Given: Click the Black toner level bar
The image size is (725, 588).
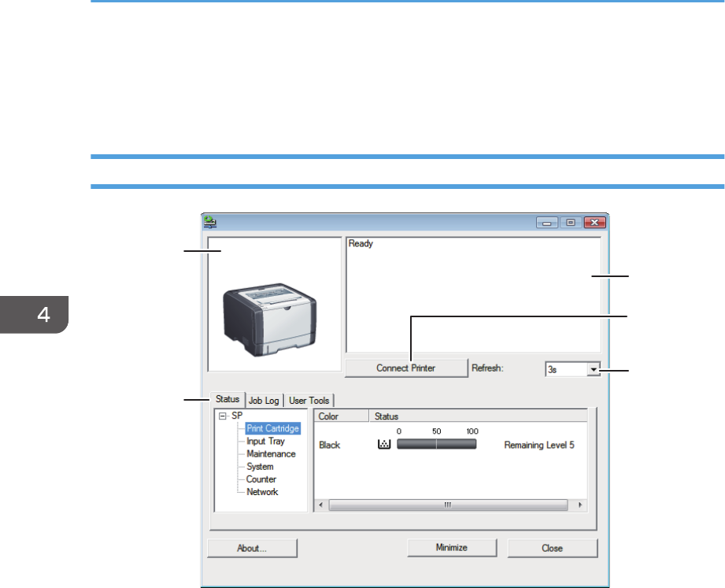Looking at the screenshot, I should point(436,444).
